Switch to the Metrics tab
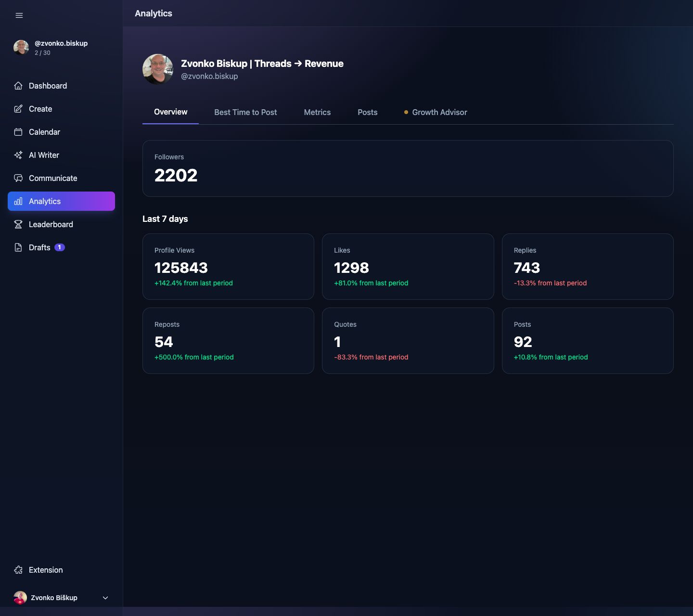This screenshot has width=693, height=616. click(317, 112)
